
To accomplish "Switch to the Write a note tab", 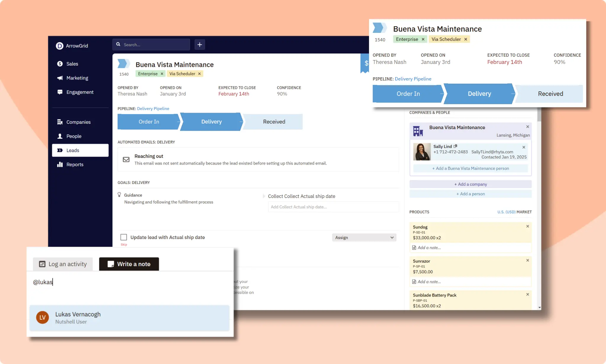I will click(129, 264).
